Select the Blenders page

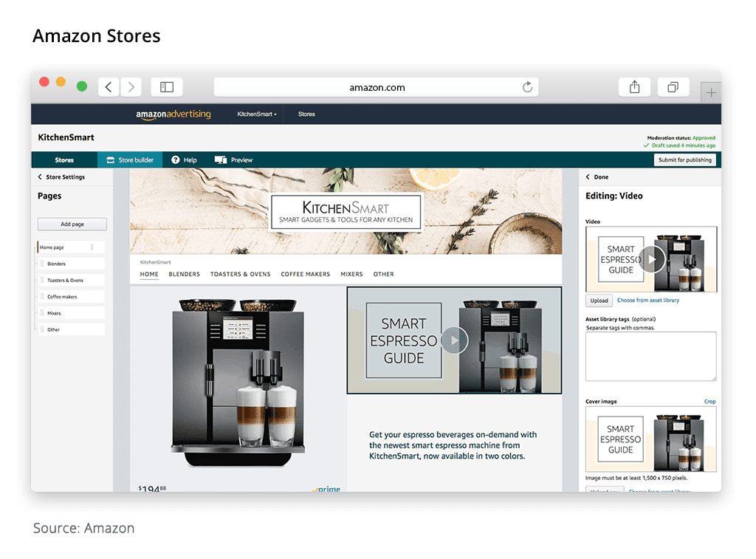(71, 264)
